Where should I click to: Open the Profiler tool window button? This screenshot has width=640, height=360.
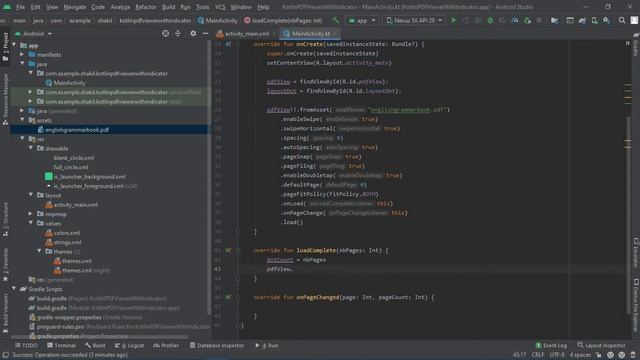pos(166,345)
